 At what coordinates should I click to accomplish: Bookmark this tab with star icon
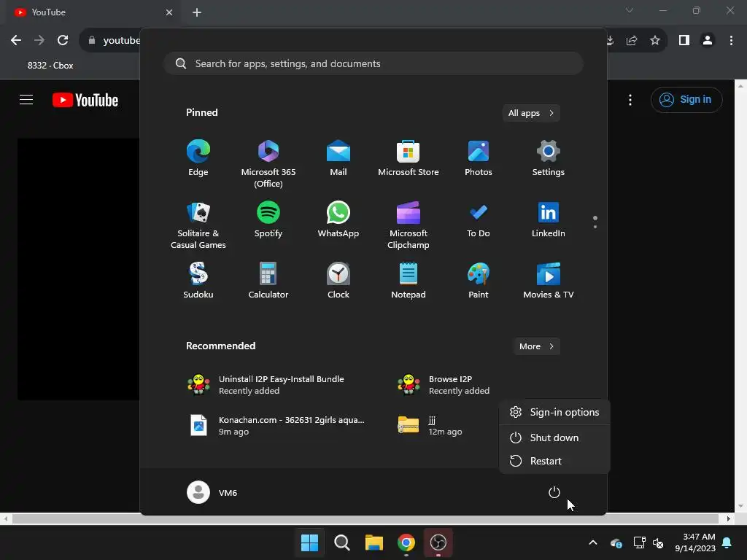(655, 41)
